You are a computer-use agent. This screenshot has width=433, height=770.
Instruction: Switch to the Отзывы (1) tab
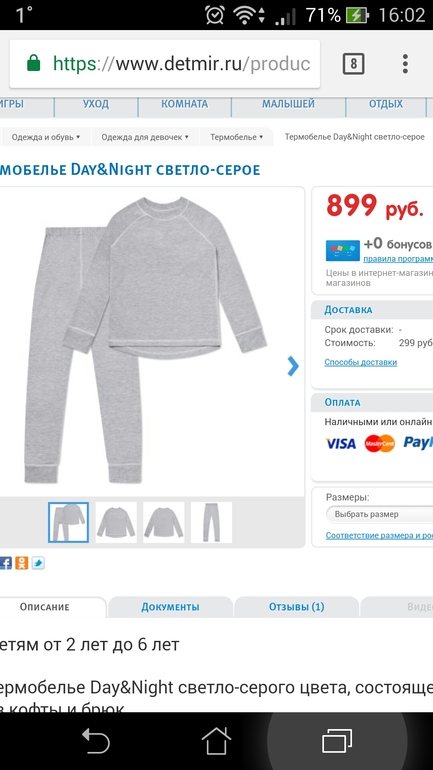pos(297,607)
